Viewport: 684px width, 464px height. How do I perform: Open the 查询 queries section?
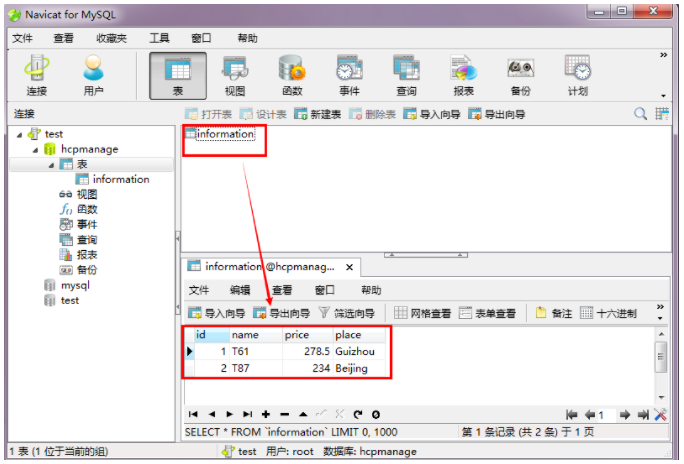tap(406, 75)
